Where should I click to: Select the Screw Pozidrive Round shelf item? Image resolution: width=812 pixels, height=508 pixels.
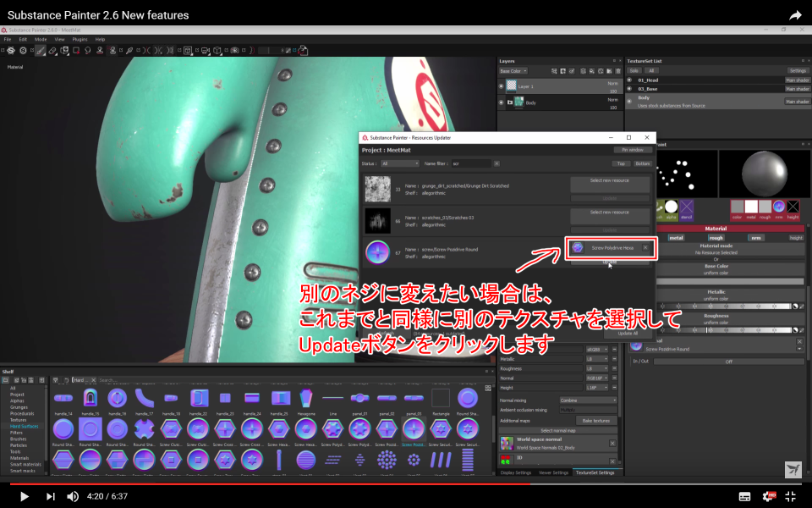click(414, 433)
